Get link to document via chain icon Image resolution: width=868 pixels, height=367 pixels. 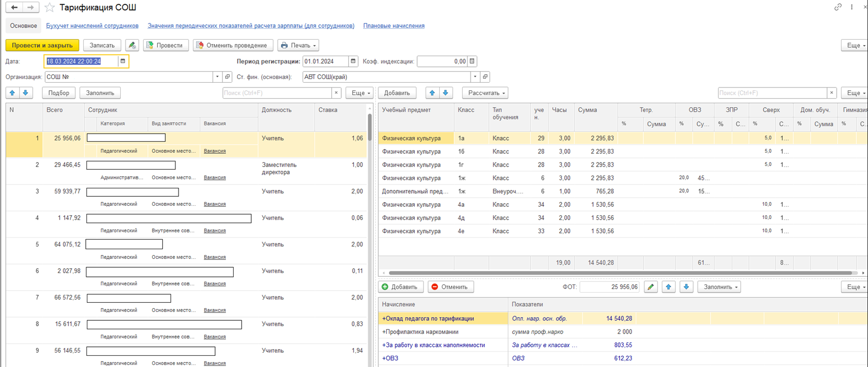tap(838, 7)
